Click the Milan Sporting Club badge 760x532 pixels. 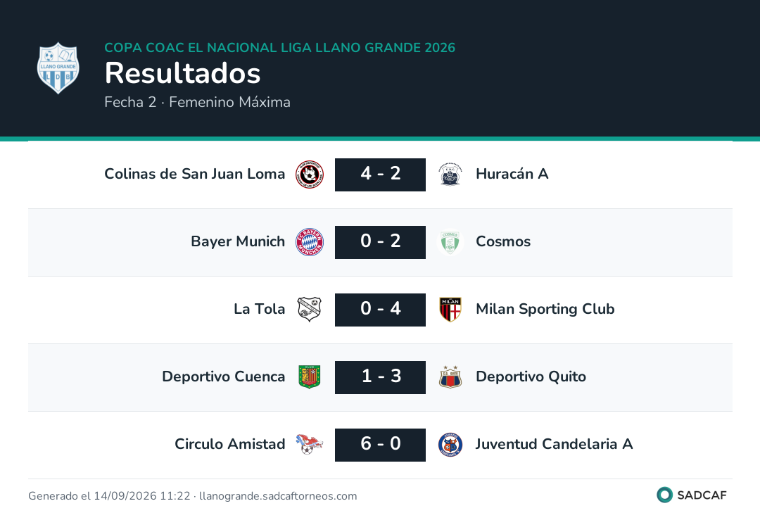pos(450,309)
